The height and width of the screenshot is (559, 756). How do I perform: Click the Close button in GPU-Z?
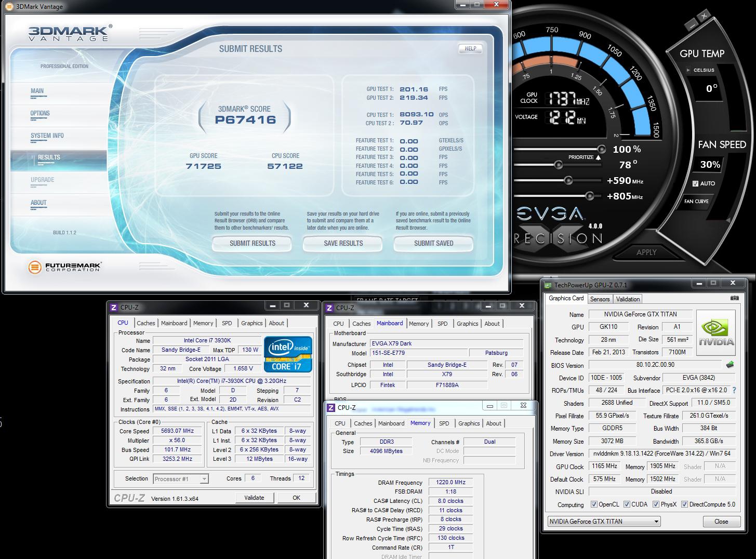click(721, 522)
